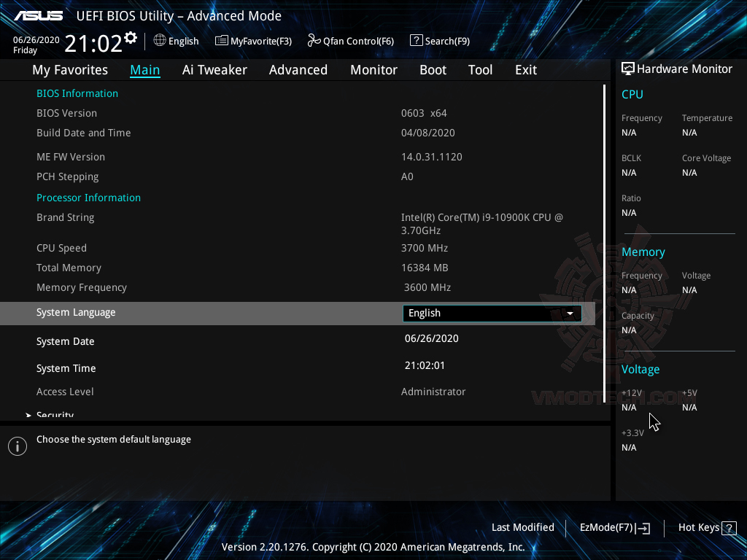Viewport: 747px width, 560px height.
Task: Click the Ratio label
Action: pos(631,198)
